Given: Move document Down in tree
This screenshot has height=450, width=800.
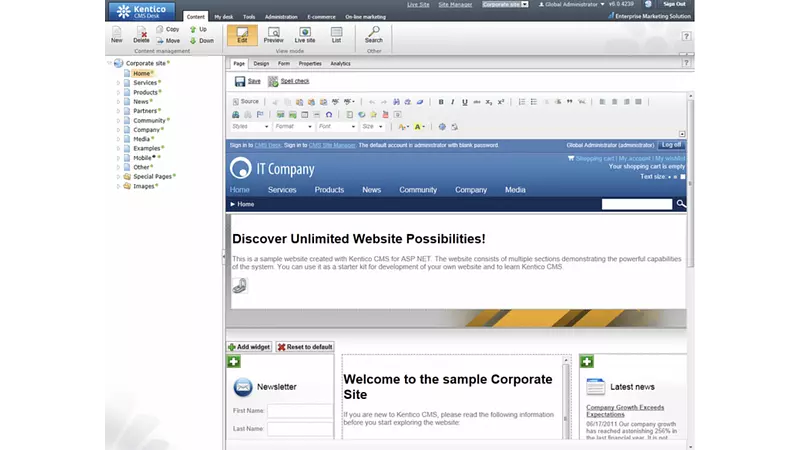Looking at the screenshot, I should pyautogui.click(x=202, y=40).
